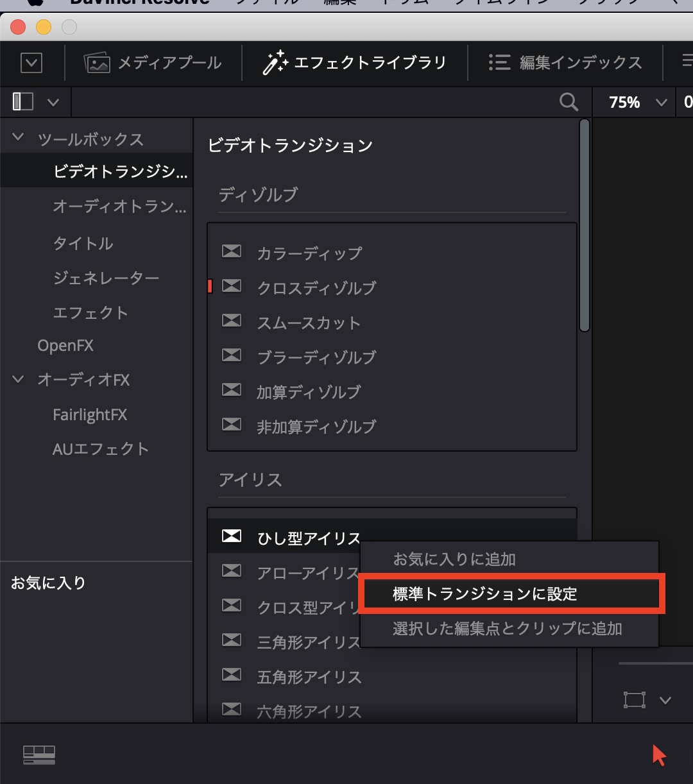Click the timeline view grid icon at bottom
Screen dimensions: 693x784
click(39, 754)
